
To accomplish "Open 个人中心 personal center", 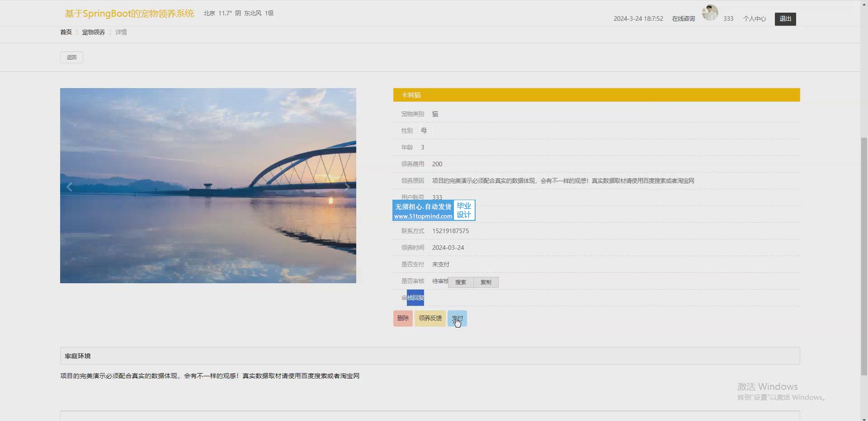I will click(x=755, y=19).
